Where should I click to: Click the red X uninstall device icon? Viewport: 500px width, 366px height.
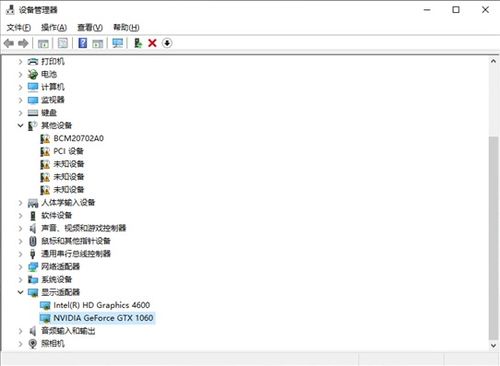point(152,43)
